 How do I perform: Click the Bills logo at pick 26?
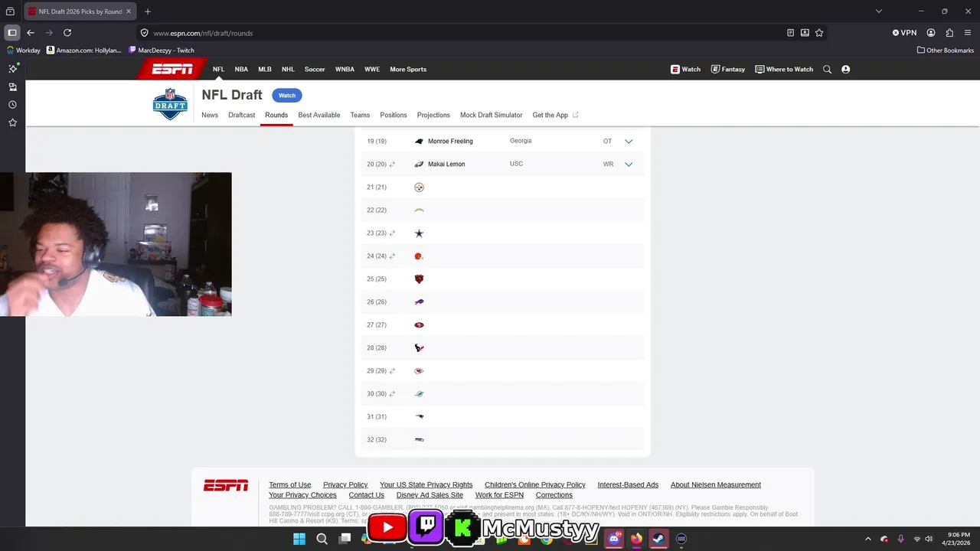tap(419, 302)
